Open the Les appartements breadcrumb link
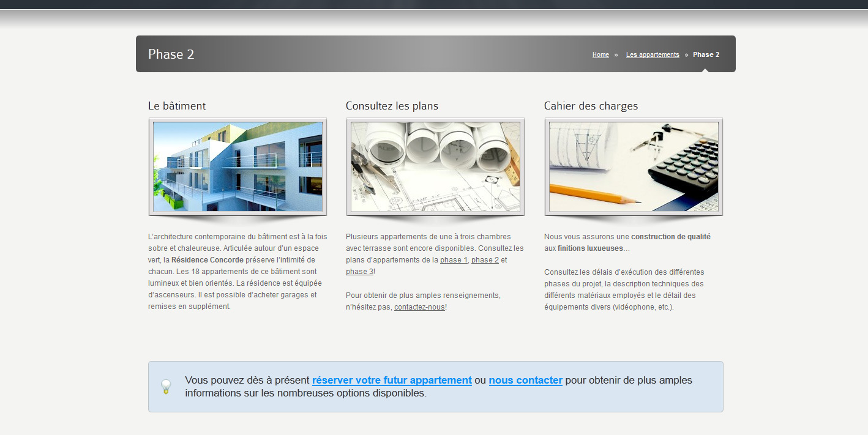The width and height of the screenshot is (868, 435). click(653, 54)
